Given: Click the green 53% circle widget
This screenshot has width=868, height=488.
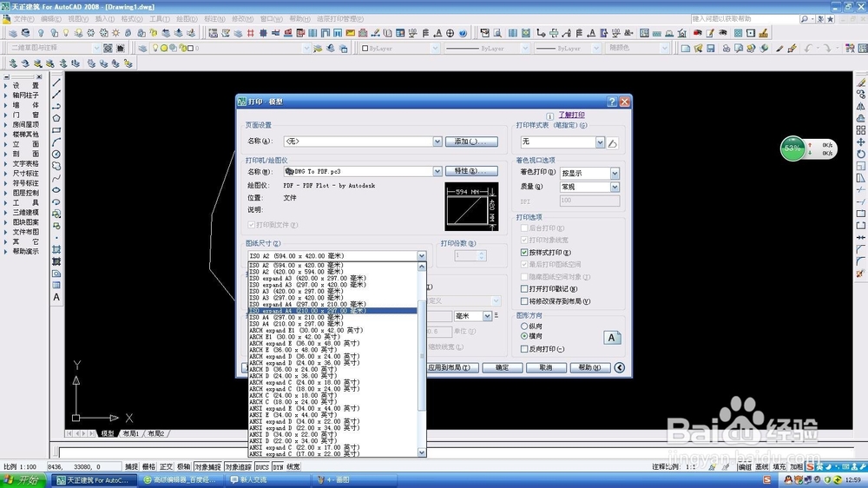Looking at the screenshot, I should click(792, 148).
